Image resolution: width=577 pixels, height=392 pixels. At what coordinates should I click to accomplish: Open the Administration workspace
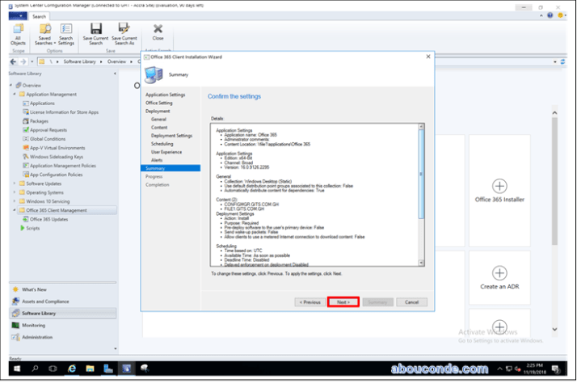(x=37, y=337)
